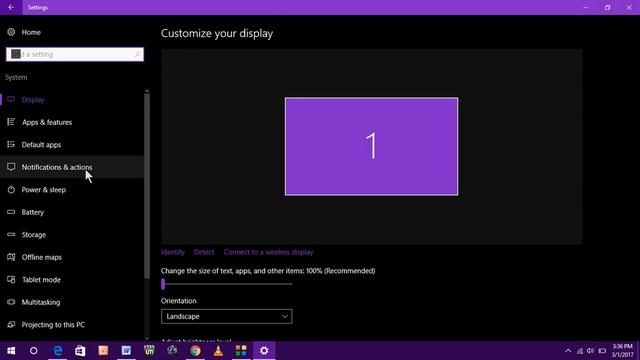
Task: Open the clock showing 3:36 PM
Action: 622,351
